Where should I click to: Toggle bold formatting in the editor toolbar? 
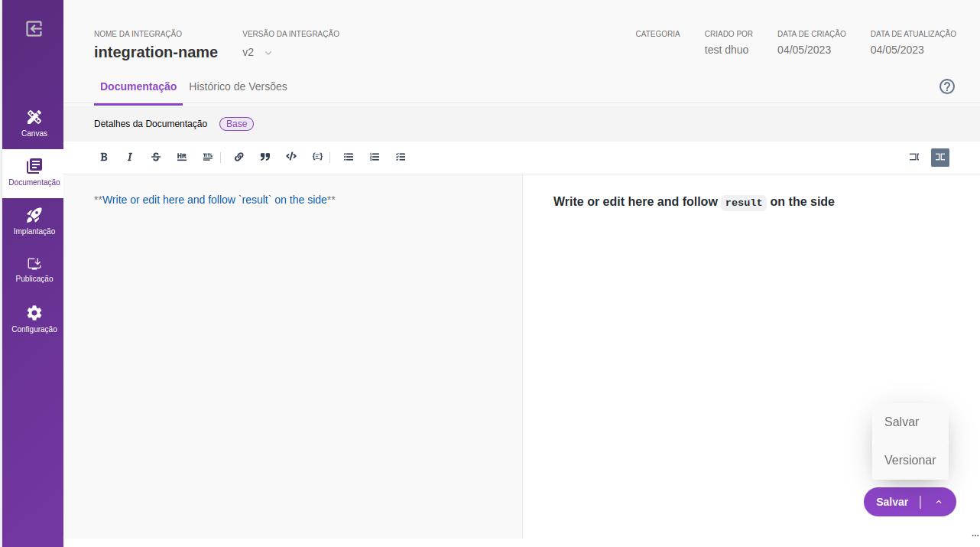pyautogui.click(x=104, y=157)
